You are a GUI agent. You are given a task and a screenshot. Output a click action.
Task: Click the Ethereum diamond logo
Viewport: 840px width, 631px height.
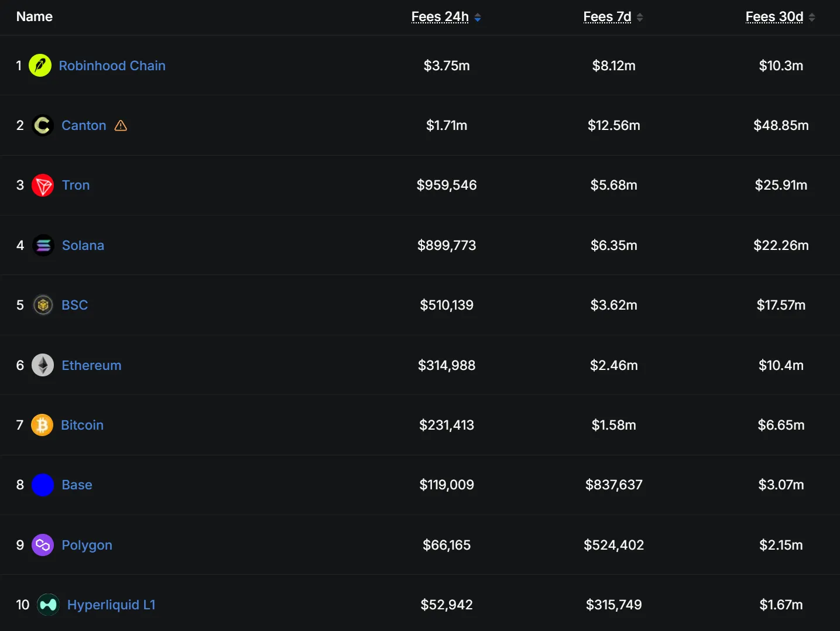pos(43,365)
